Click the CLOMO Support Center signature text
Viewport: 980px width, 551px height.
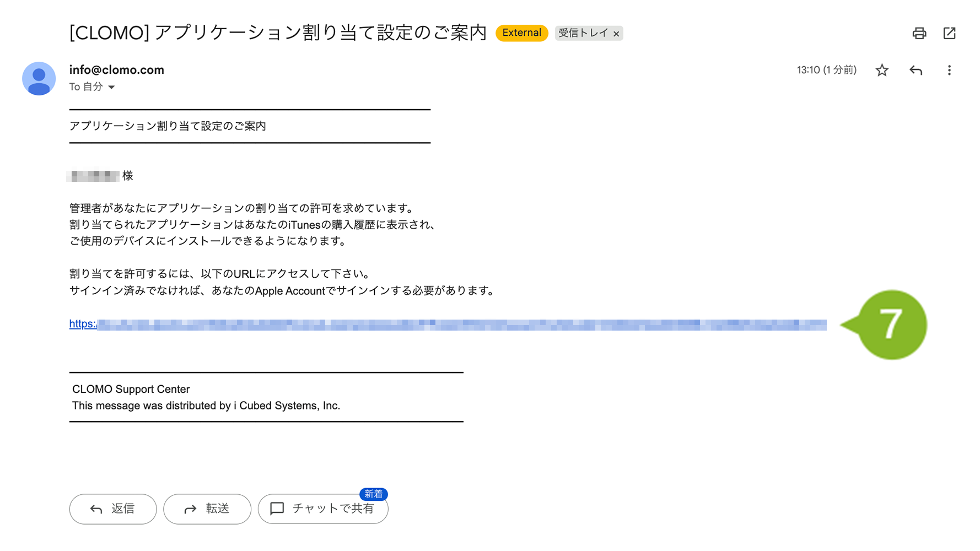click(x=131, y=389)
